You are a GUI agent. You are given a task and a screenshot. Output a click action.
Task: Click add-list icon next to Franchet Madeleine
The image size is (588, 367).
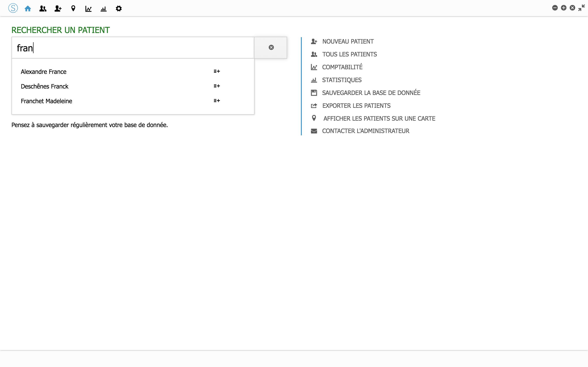point(217,101)
